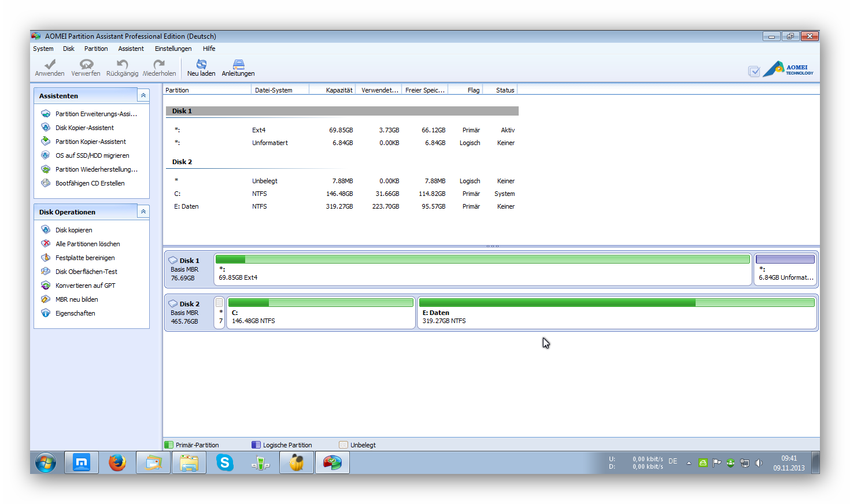Click Konvertieren auf GPT operation

85,286
